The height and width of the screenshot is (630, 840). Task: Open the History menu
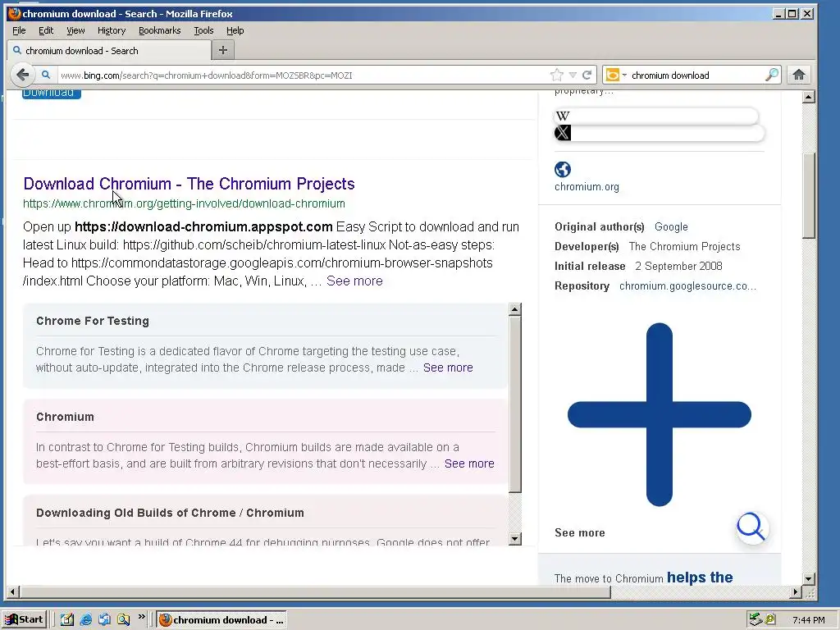112,30
